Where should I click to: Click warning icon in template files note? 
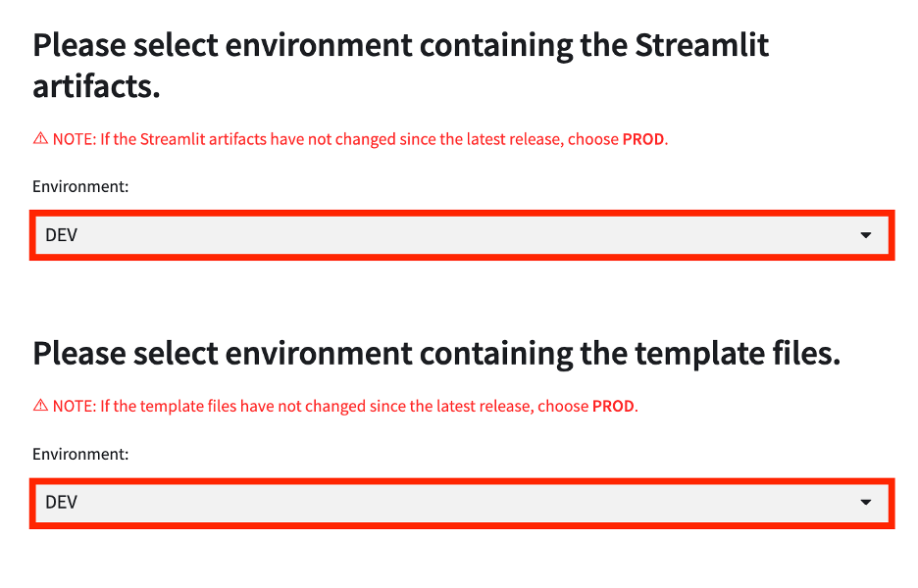pos(40,406)
